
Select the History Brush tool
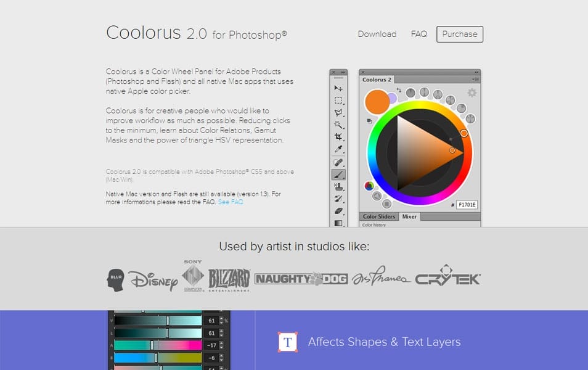pyautogui.click(x=338, y=199)
